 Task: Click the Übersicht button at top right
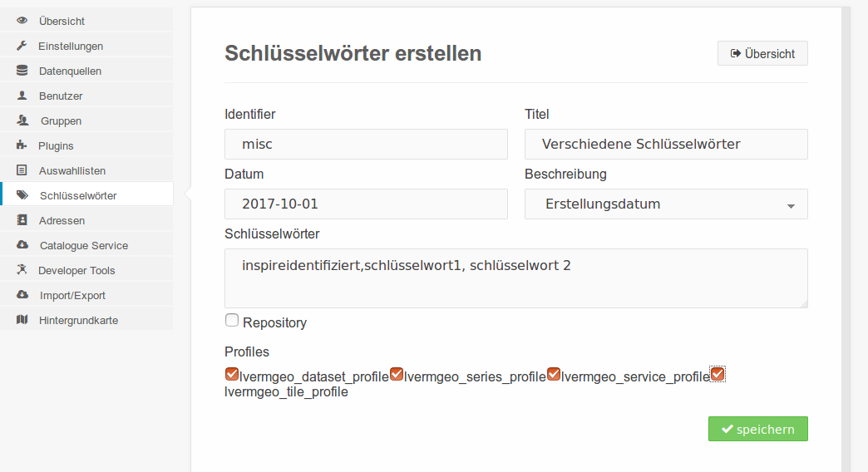click(x=762, y=54)
